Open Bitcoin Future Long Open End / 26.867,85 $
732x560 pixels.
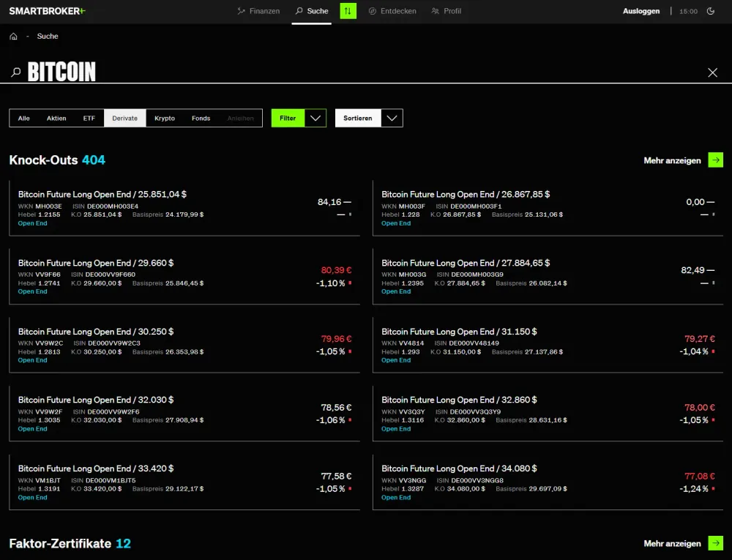[548, 208]
